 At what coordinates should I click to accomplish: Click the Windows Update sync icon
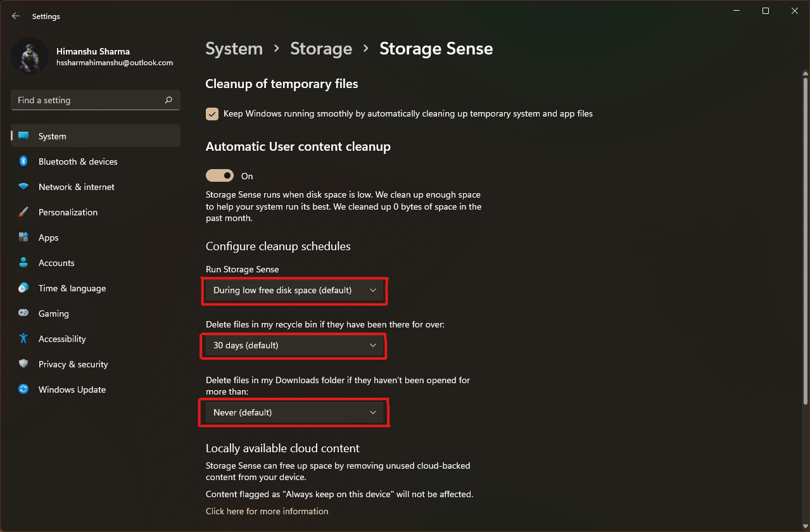click(23, 389)
